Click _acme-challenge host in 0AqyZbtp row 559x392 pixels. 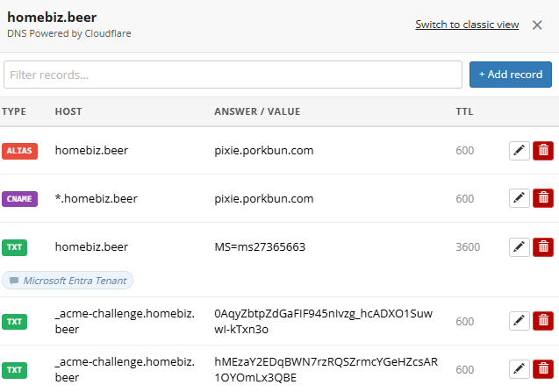125,321
